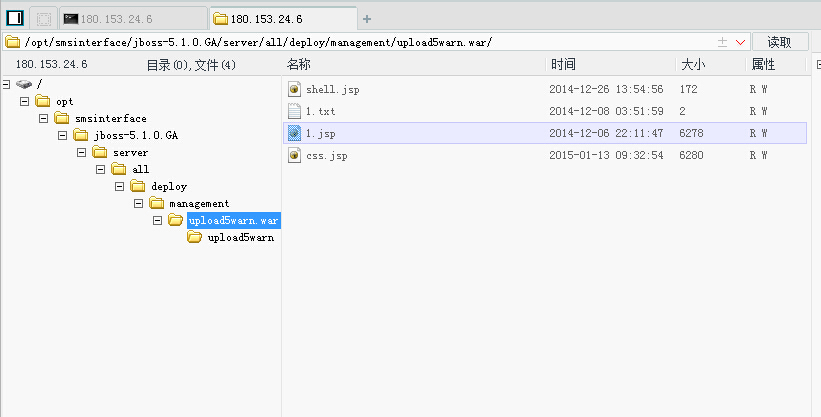The image size is (821, 417).
Task: Select deploy in the directory tree
Action: point(169,186)
